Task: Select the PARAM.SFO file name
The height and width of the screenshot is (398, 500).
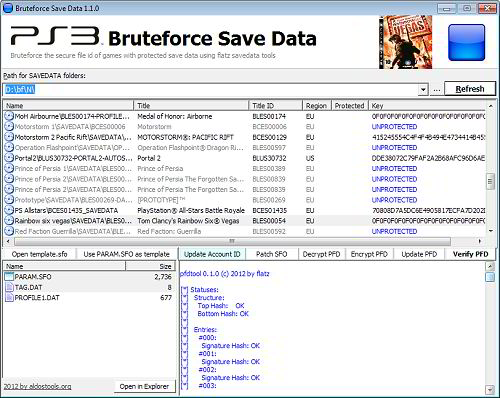Action: 33,277
